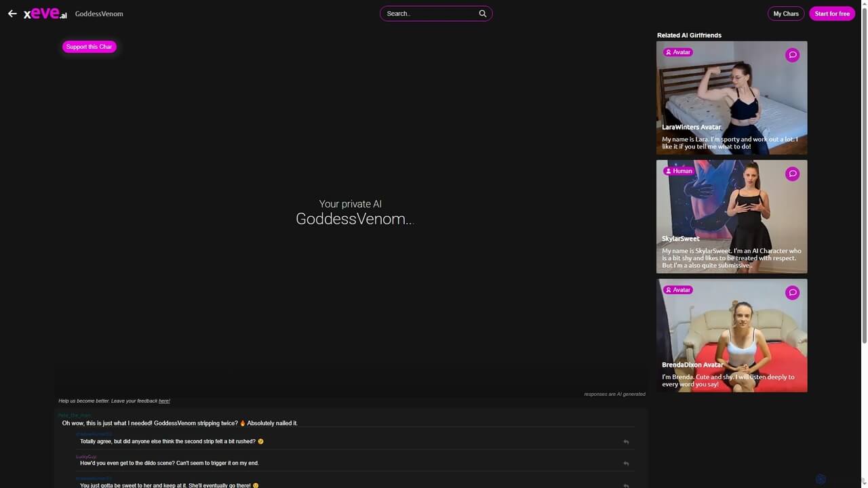Click the search magnifier icon

point(483,14)
